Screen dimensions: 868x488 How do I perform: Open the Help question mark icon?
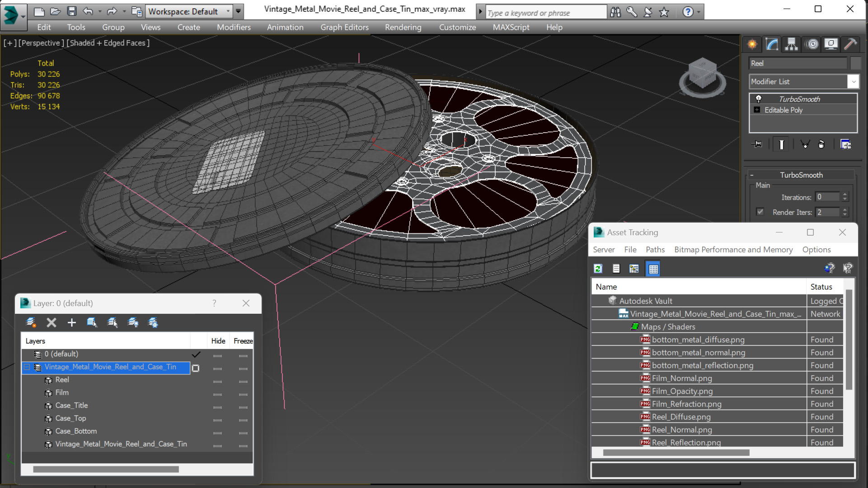pyautogui.click(x=688, y=12)
